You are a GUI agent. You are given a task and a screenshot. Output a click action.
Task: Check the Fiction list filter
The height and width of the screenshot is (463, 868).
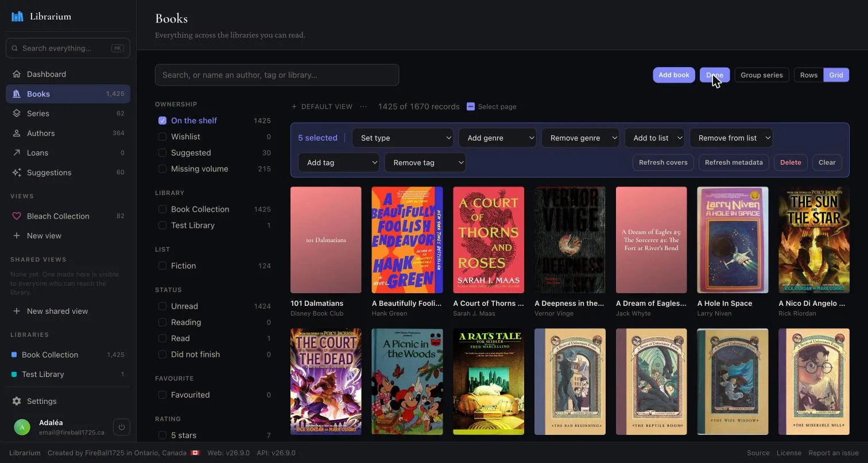click(162, 266)
